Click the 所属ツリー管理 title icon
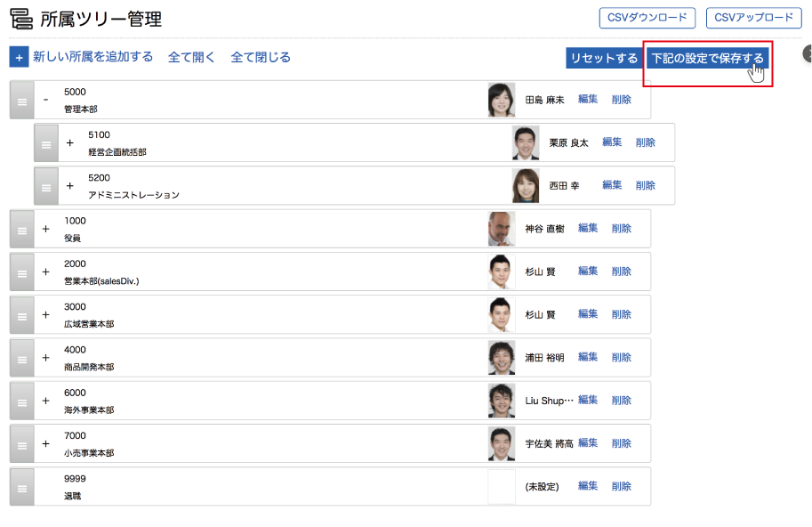 click(21, 19)
